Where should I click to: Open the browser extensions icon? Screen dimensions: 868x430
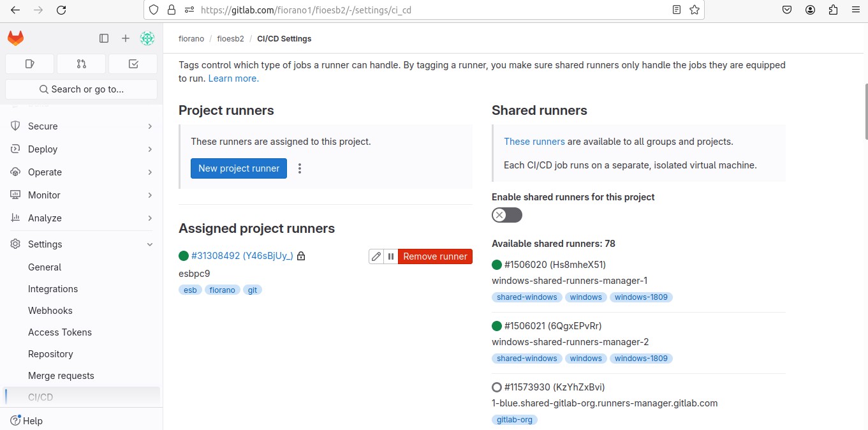point(833,10)
